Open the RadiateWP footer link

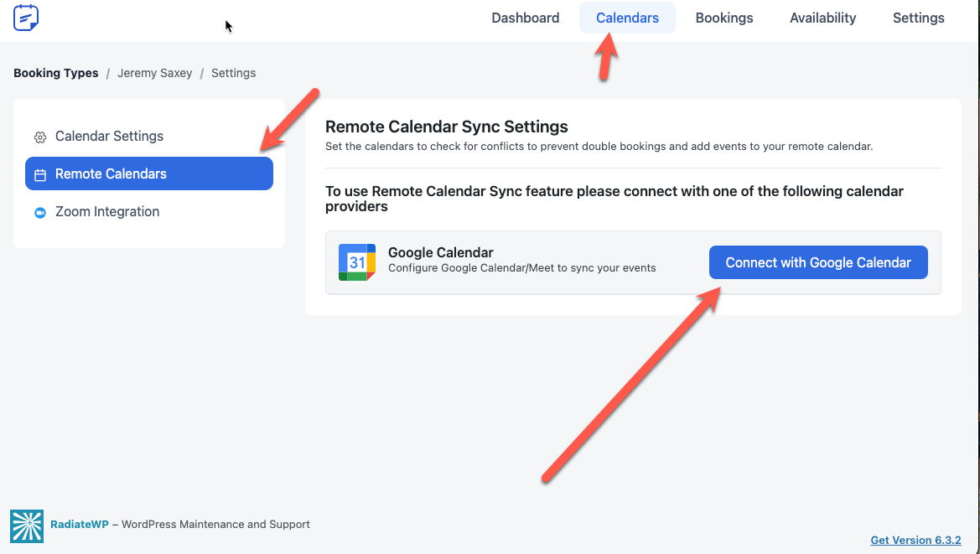[80, 525]
